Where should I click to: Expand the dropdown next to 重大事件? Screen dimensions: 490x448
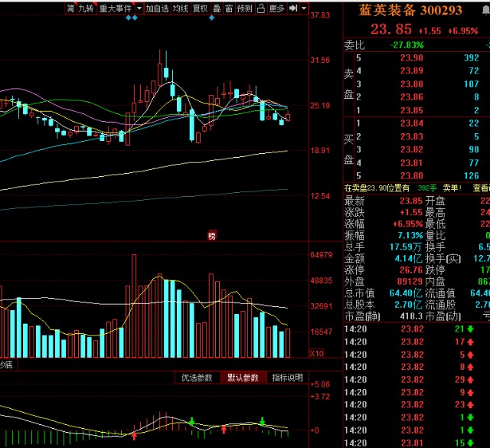coord(139,8)
